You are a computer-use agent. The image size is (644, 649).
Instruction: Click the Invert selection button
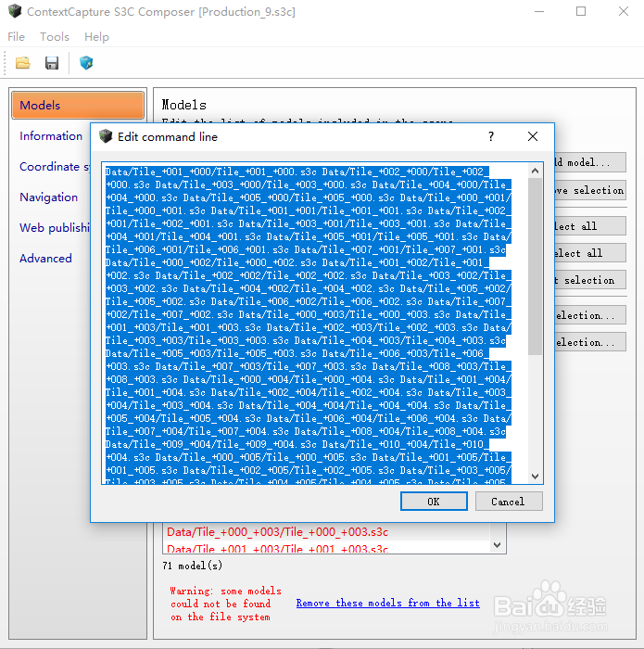coord(590,280)
